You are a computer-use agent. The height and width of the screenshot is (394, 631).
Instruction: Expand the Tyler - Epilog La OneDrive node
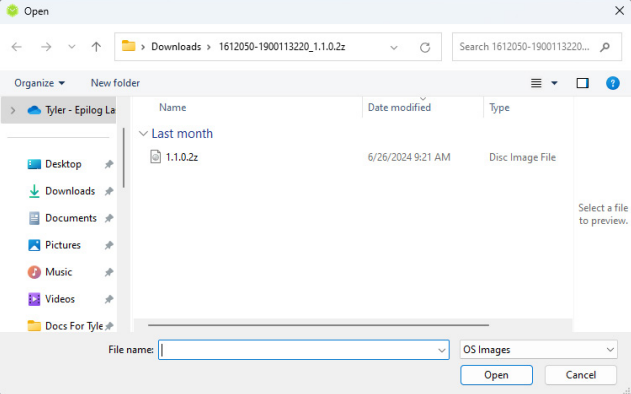(13, 110)
